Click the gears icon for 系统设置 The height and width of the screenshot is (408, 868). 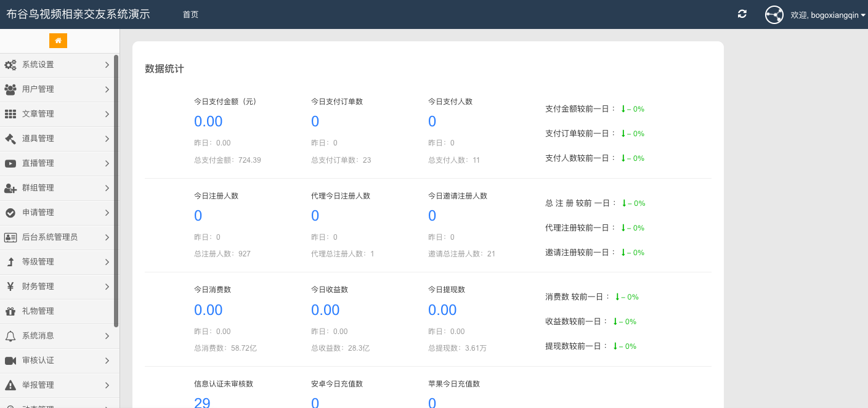(x=10, y=65)
